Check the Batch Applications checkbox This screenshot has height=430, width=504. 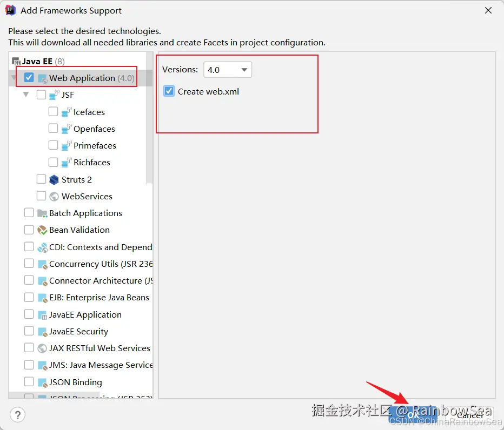point(29,213)
